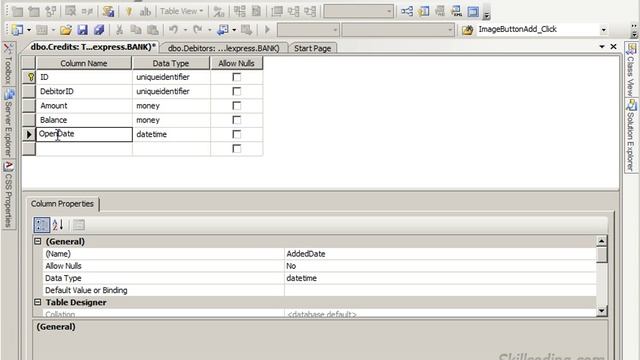The height and width of the screenshot is (360, 640).
Task: Click the datetime type cell for OpenDate
Action: (x=171, y=134)
